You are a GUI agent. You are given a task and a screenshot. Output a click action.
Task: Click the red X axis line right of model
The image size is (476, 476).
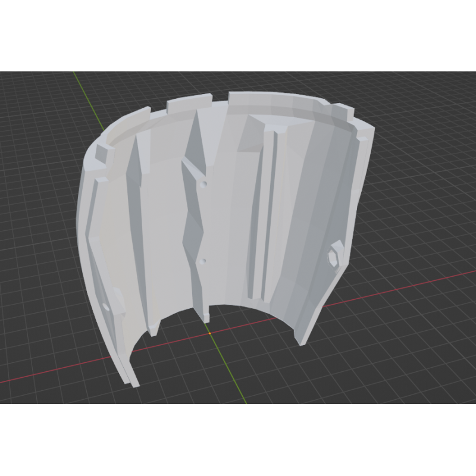pyautogui.click(x=405, y=287)
